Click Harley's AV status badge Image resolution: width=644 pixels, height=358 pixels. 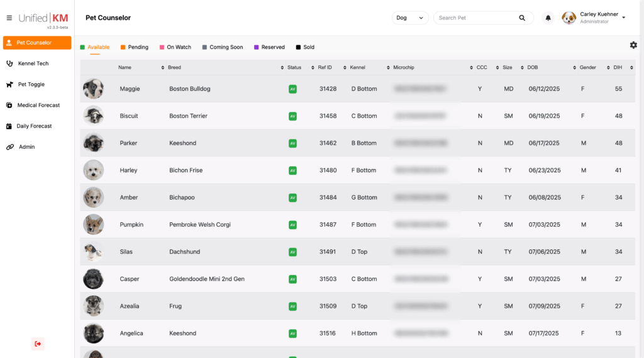292,170
